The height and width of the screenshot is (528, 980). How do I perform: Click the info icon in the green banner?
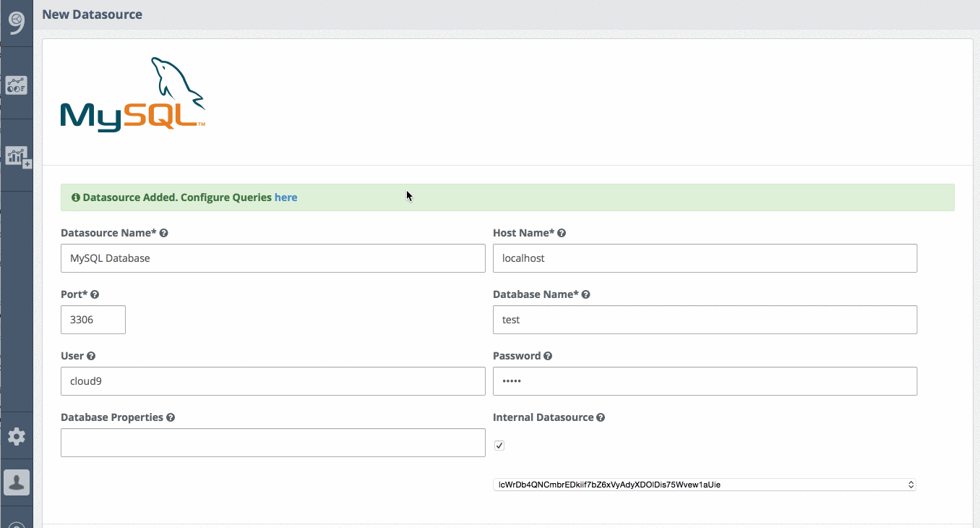pyautogui.click(x=76, y=197)
